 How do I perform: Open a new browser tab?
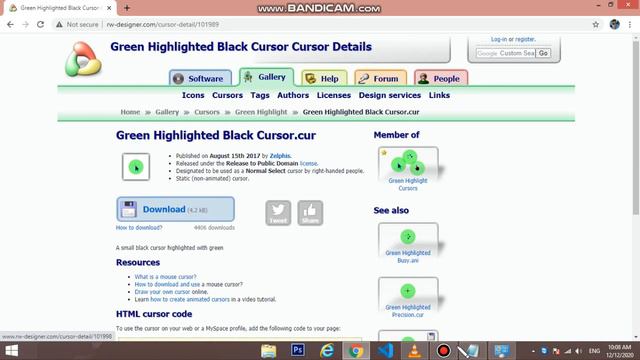coord(127,8)
